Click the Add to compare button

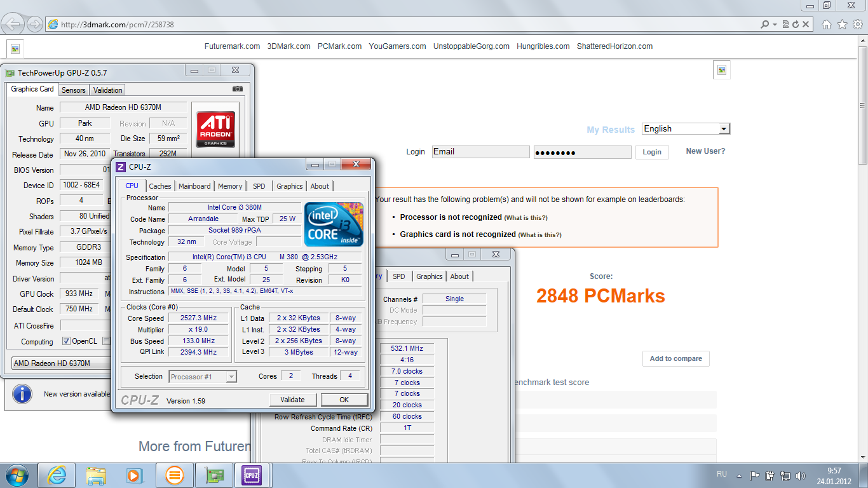(x=676, y=358)
